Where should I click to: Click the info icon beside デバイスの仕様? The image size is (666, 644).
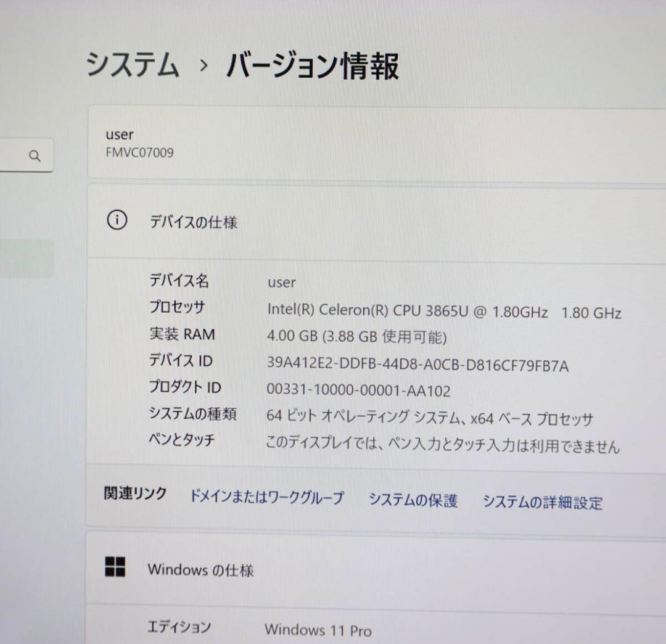[x=117, y=220]
